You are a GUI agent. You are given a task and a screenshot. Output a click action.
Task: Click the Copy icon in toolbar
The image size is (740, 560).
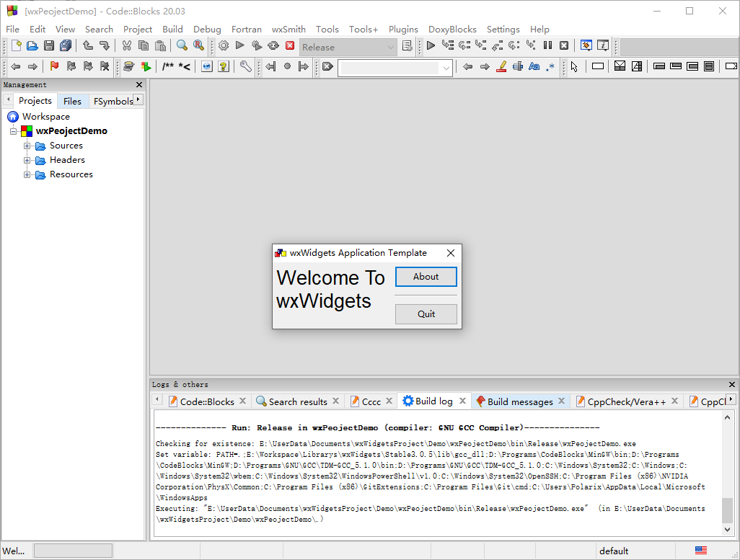[144, 45]
